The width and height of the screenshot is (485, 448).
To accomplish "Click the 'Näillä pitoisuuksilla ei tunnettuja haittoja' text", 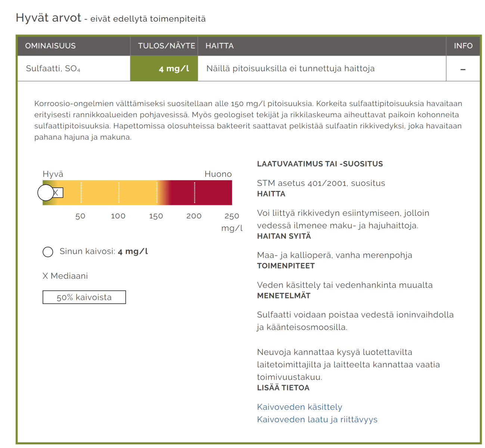I will point(290,69).
